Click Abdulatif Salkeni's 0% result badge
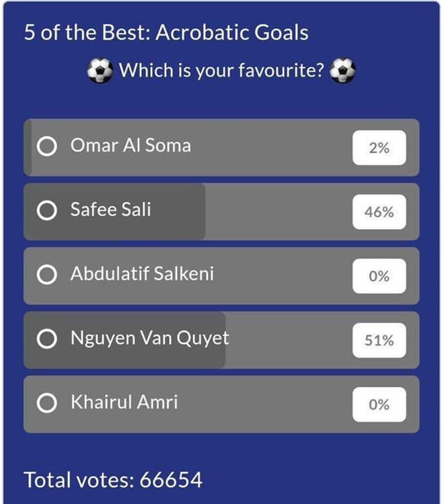 pos(379,276)
